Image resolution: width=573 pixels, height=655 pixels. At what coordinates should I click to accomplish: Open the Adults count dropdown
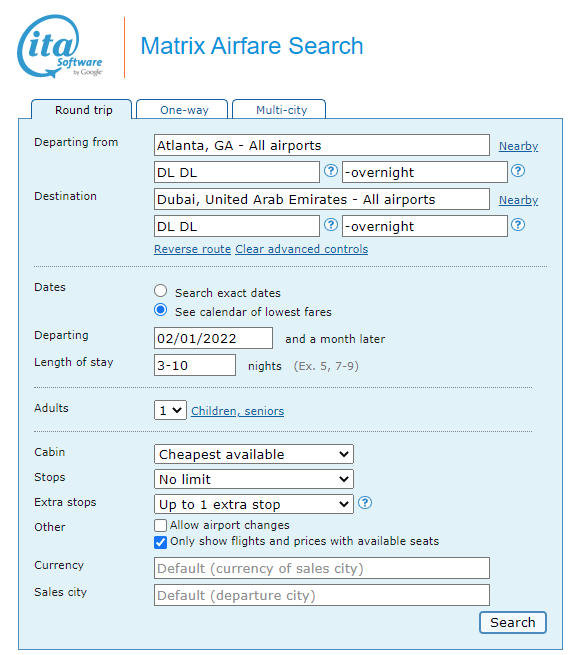coord(170,410)
